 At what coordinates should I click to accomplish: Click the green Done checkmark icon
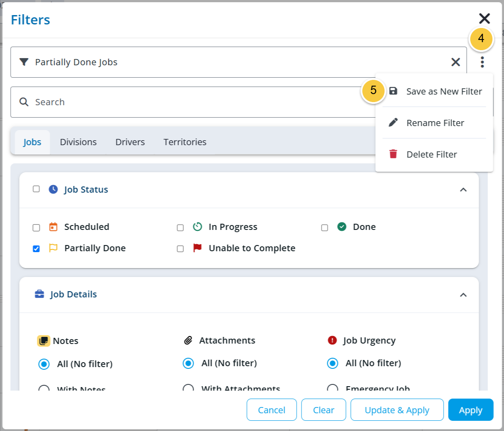click(x=341, y=226)
